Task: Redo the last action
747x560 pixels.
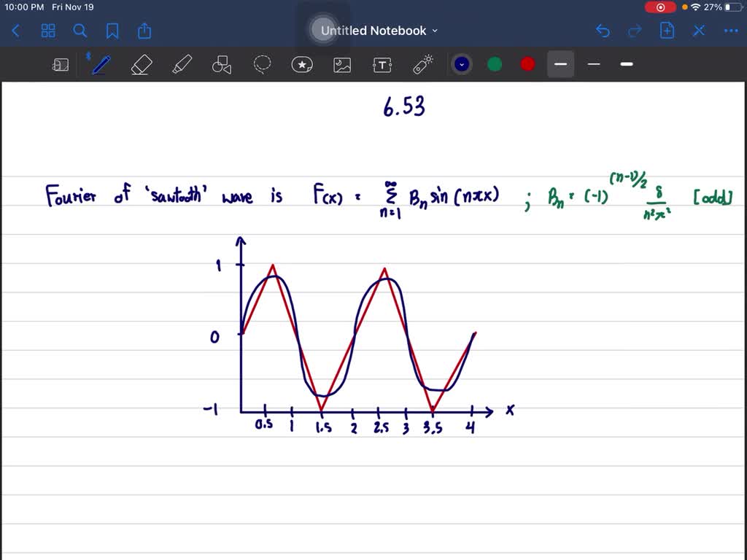Action: (633, 31)
